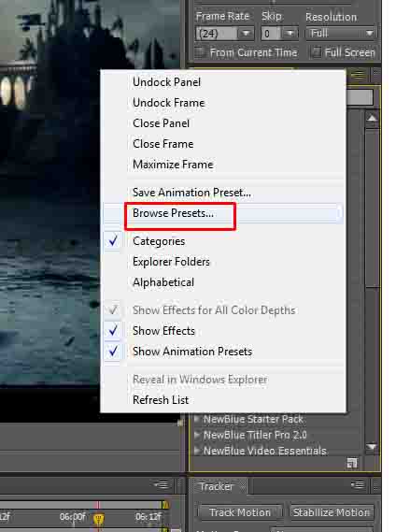410x532 pixels.
Task: Enable the From Current Time checkbox
Action: tap(200, 52)
